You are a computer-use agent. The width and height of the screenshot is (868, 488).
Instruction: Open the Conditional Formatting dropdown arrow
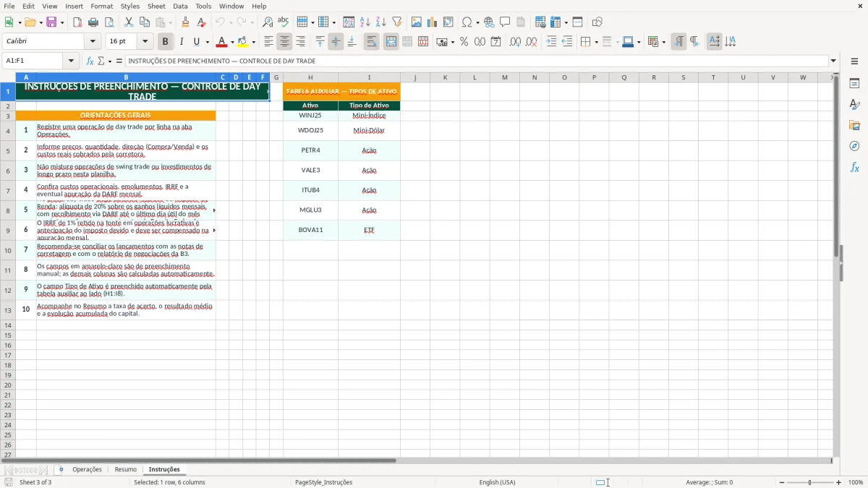click(663, 42)
